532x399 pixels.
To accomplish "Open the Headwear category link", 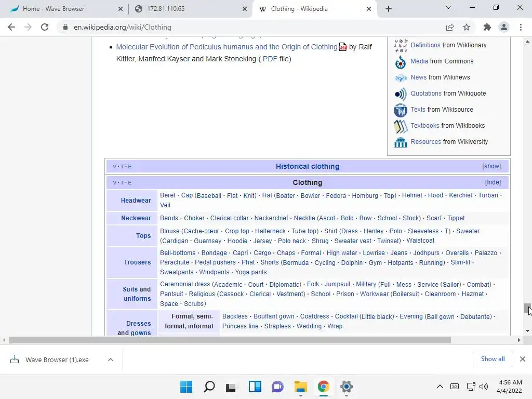I will pyautogui.click(x=136, y=201).
